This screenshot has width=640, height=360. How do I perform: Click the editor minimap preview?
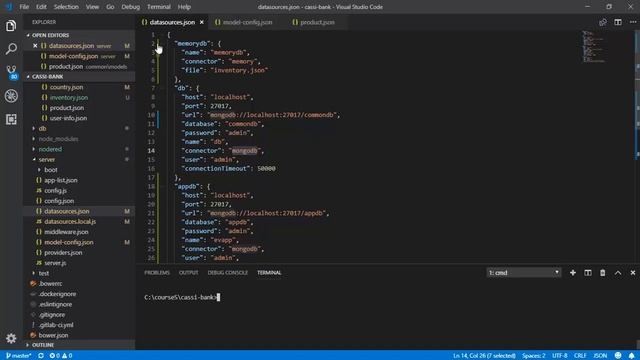594,46
